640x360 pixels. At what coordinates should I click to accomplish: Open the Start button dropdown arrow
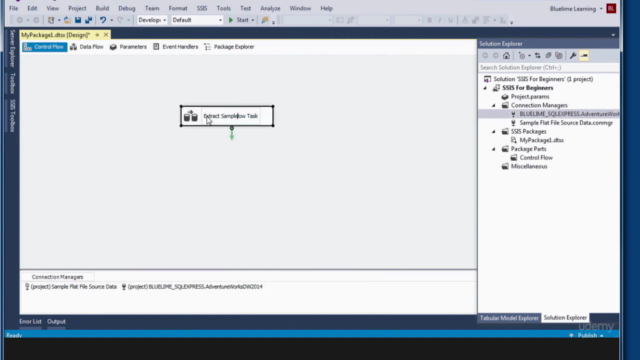click(x=253, y=20)
